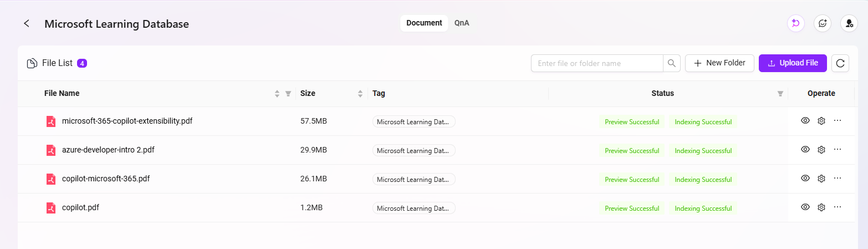Click Preview Successful badge for copilot.pdf

pos(632,209)
